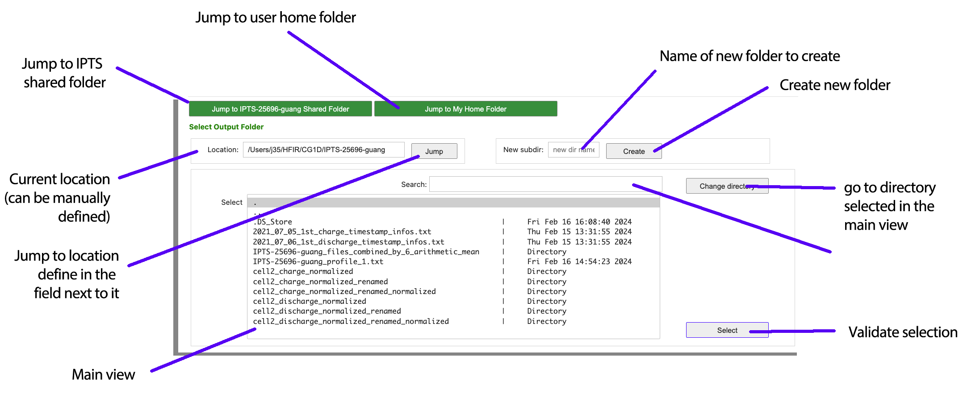Click the New subdir name field
The image size is (980, 398).
click(573, 150)
